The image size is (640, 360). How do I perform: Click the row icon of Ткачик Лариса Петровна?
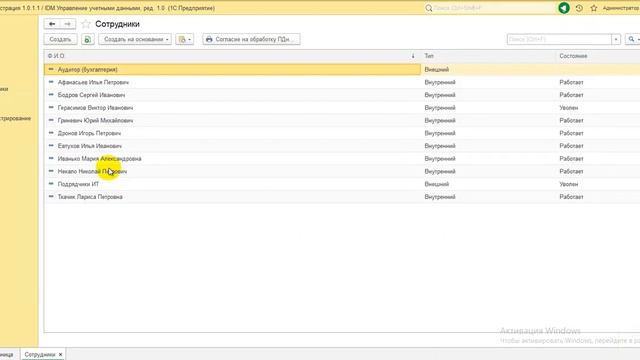click(51, 196)
